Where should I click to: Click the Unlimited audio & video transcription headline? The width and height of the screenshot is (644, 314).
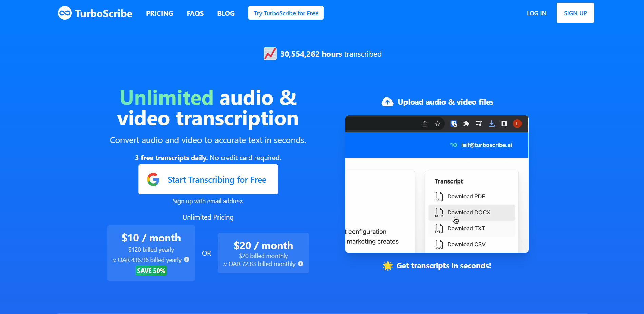coord(208,108)
